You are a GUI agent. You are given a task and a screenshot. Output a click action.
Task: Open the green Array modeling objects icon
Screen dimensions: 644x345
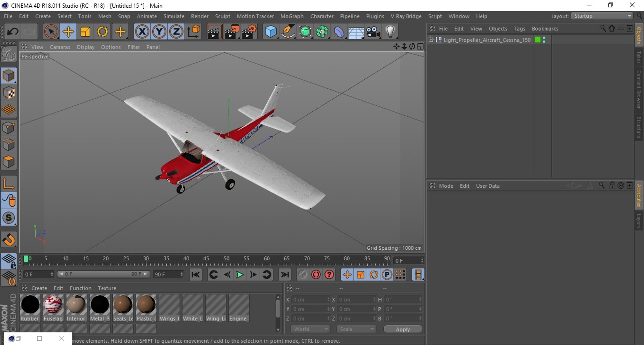pyautogui.click(x=322, y=32)
